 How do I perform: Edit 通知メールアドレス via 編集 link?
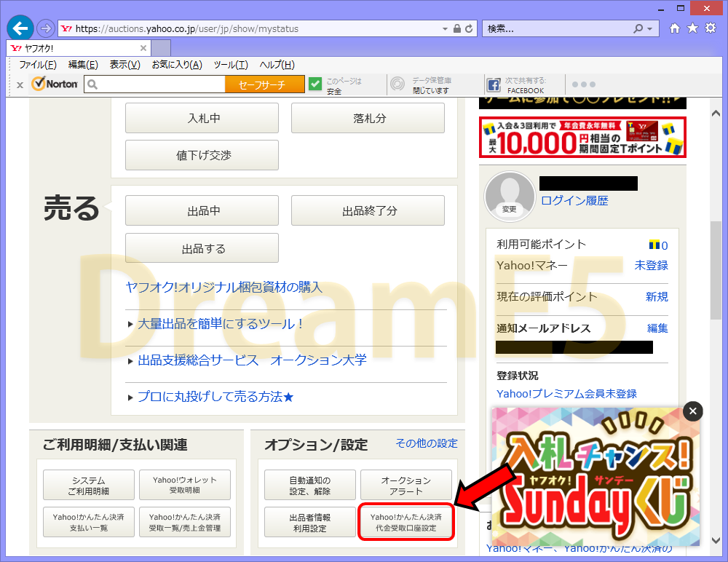point(657,328)
